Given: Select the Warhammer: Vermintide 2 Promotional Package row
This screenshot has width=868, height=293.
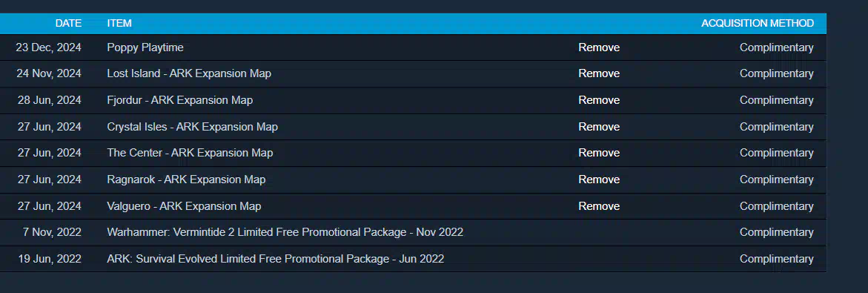Looking at the screenshot, I should coord(413,233).
